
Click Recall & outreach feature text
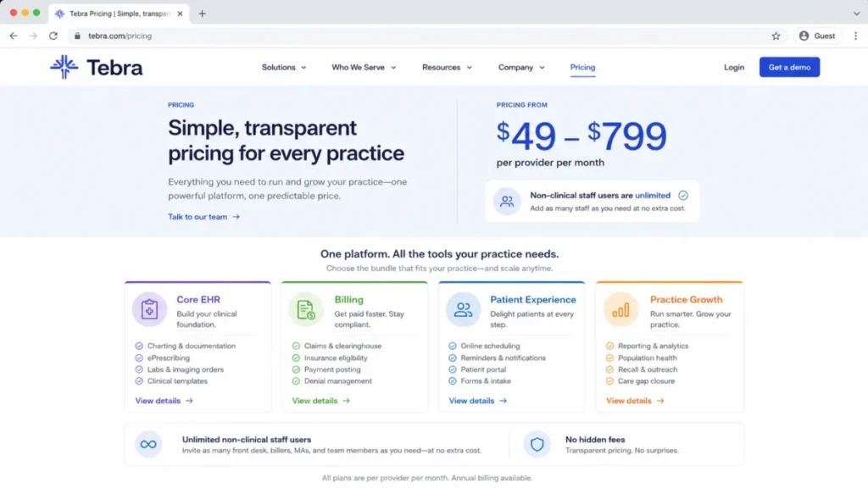coord(647,369)
